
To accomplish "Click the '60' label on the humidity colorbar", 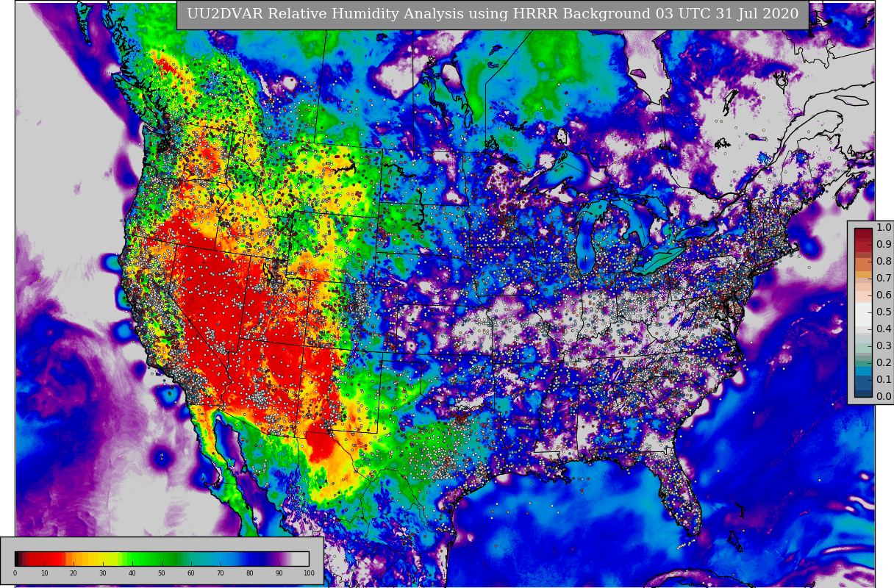I will click(191, 573).
